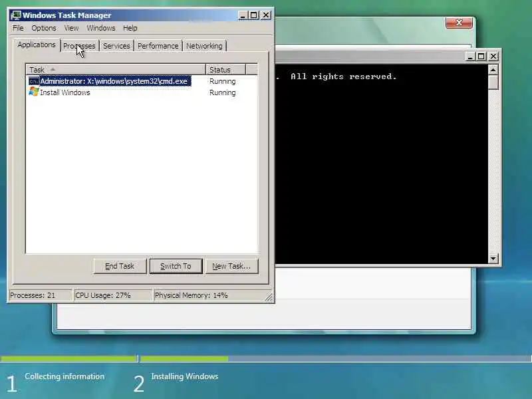
Task: Click the Windows flag icon beside Install Windows
Action: click(x=34, y=92)
